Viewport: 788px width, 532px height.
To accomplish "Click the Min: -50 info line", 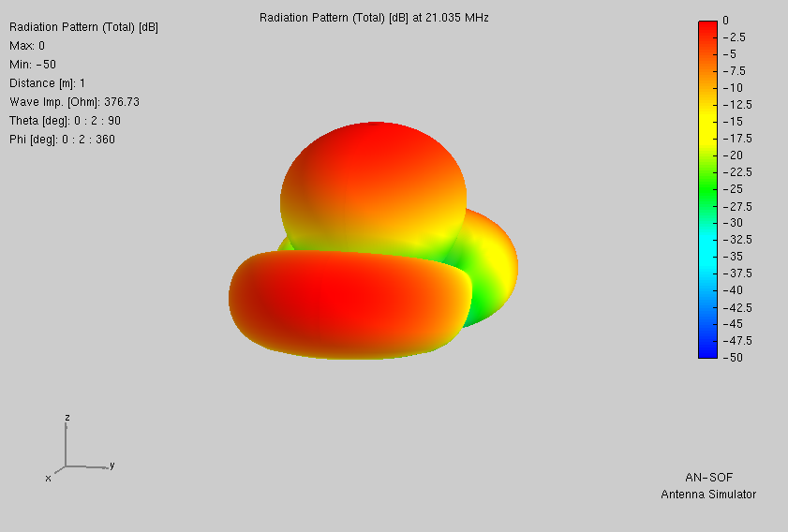I will click(x=33, y=65).
